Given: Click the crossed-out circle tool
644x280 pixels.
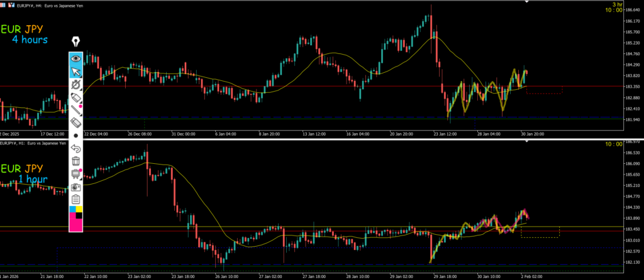Looking at the screenshot, I should point(77,84).
